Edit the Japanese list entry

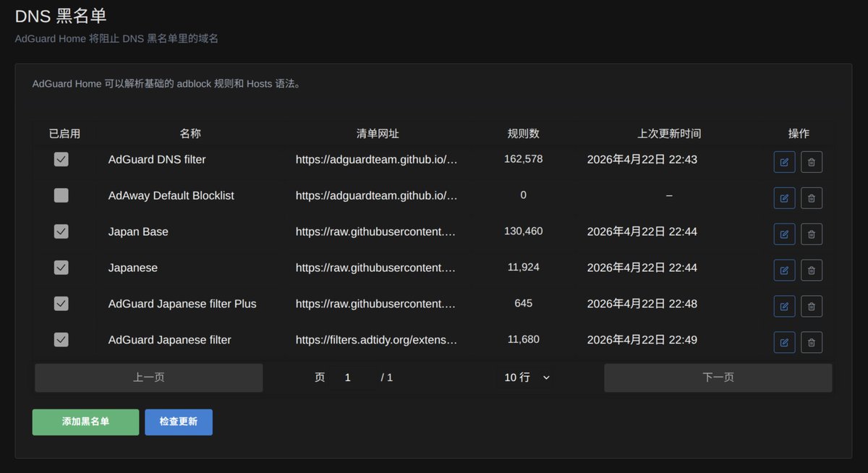click(x=784, y=270)
